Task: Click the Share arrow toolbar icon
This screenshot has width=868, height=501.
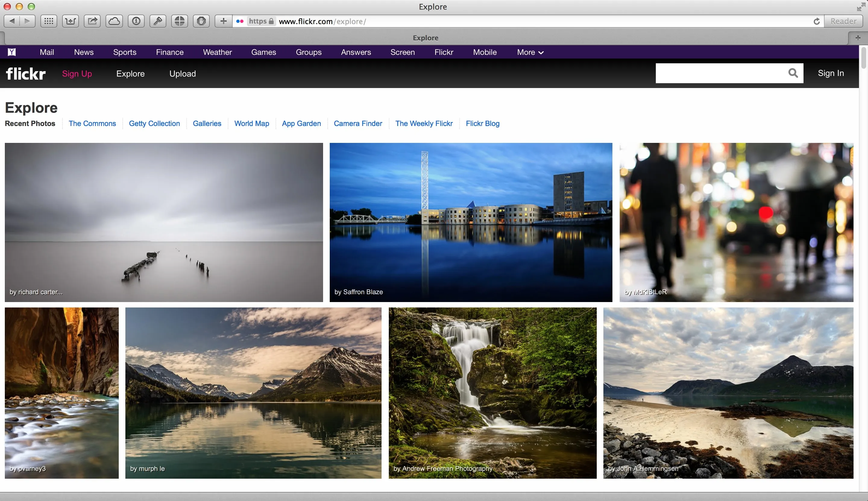Action: [x=92, y=21]
